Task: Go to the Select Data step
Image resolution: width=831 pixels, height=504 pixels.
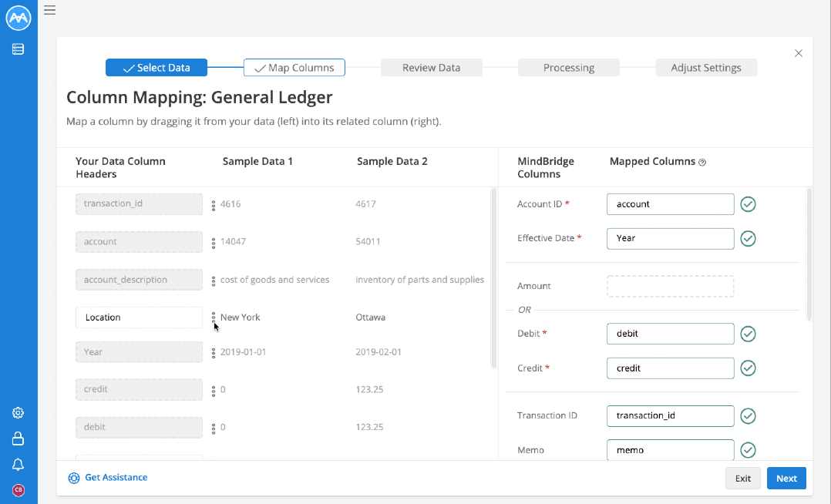Action: coord(156,67)
